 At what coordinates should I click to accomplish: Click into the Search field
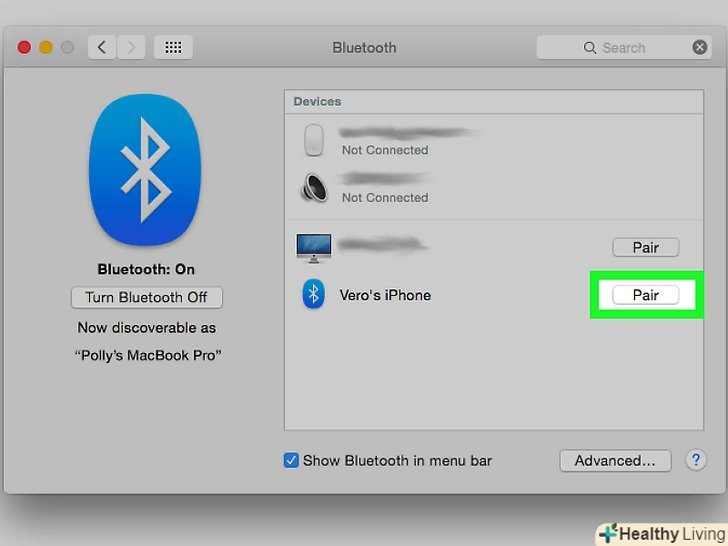coord(624,47)
